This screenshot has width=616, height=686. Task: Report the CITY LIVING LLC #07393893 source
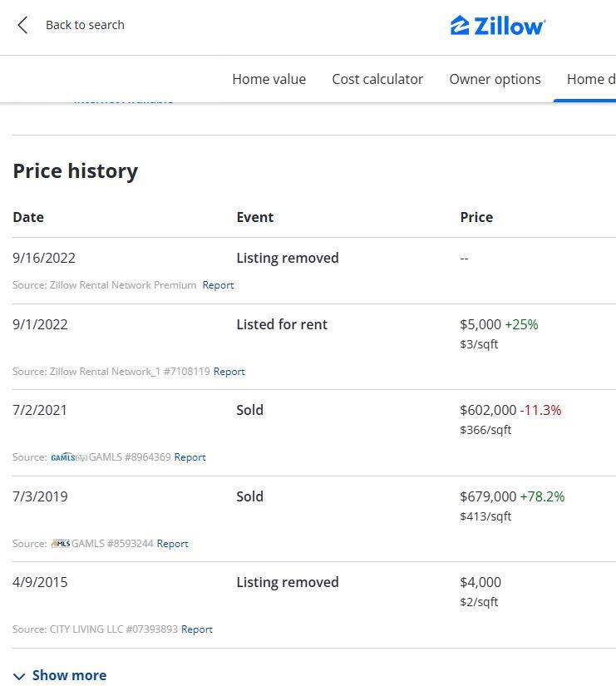click(x=196, y=629)
